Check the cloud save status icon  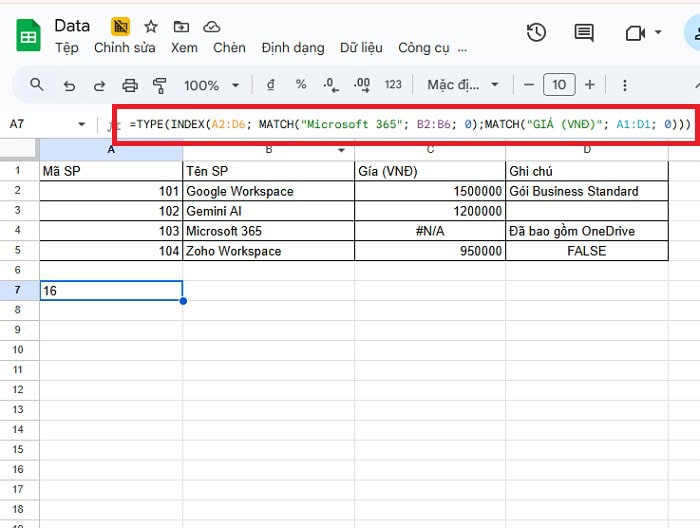pos(211,27)
